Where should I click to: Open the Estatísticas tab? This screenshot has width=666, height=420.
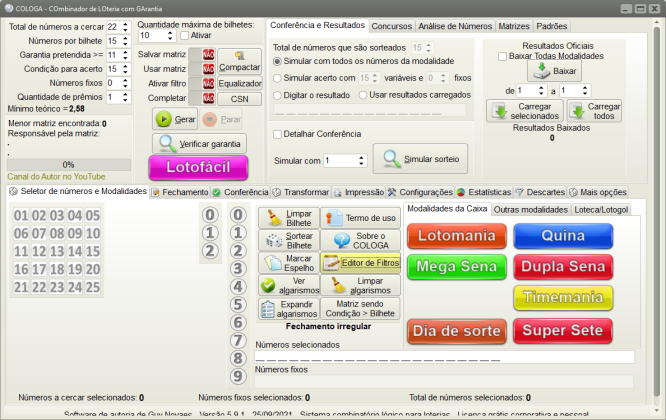pos(484,192)
